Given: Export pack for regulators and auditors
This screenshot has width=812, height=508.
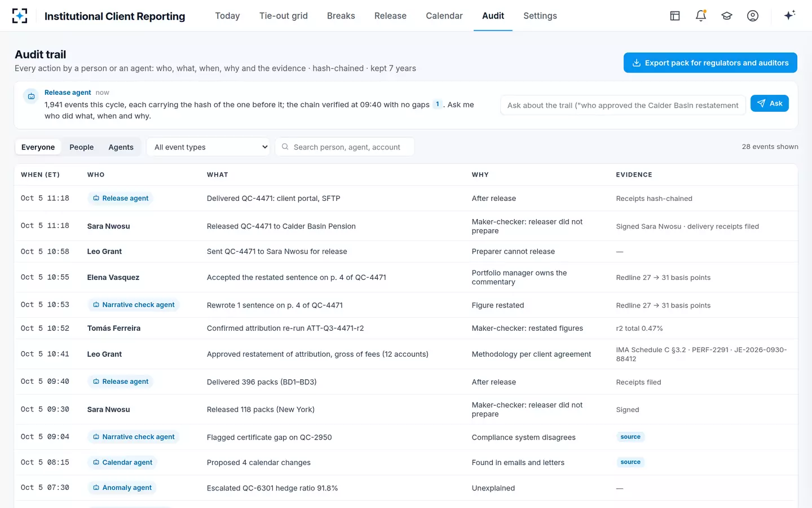Looking at the screenshot, I should (x=710, y=63).
